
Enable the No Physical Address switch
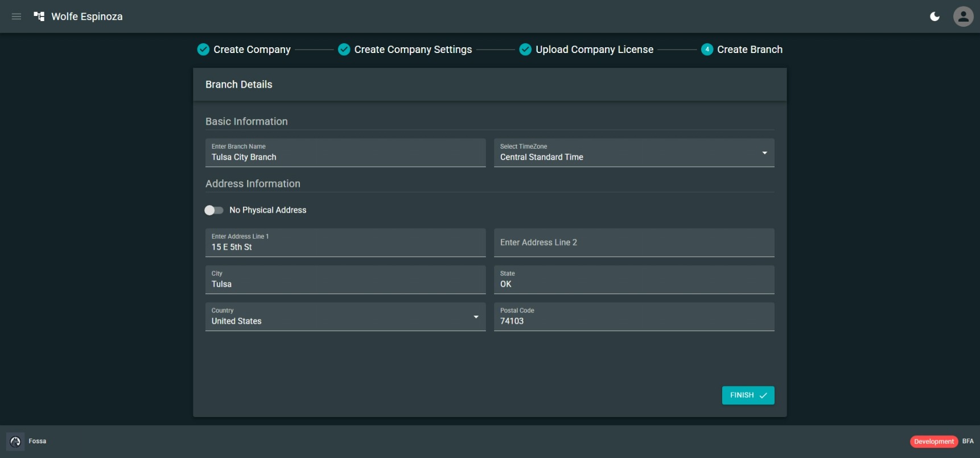[214, 210]
